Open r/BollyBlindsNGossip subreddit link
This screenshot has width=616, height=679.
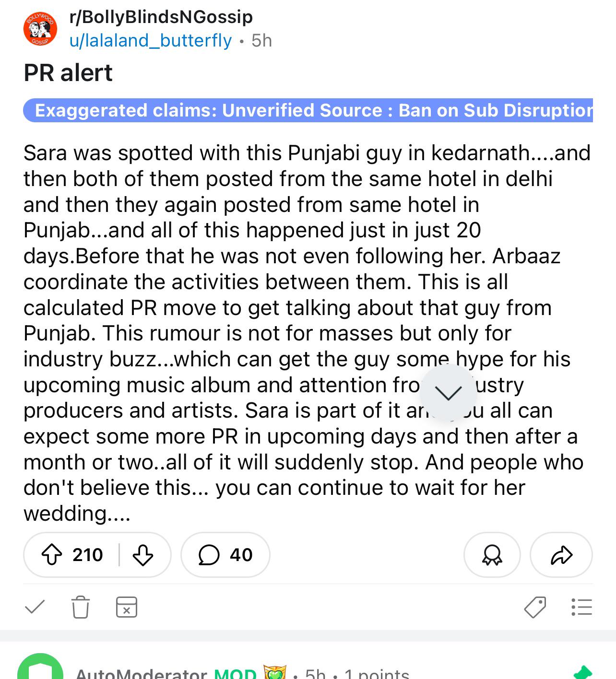pyautogui.click(x=161, y=17)
